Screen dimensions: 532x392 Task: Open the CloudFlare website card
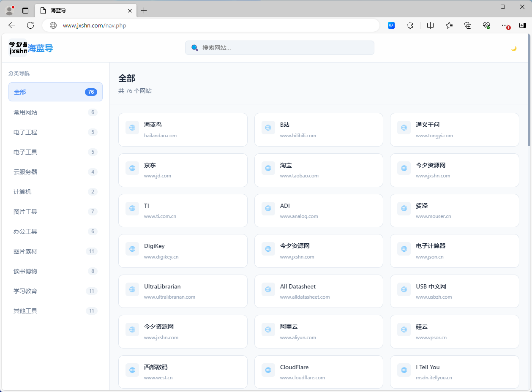click(319, 372)
